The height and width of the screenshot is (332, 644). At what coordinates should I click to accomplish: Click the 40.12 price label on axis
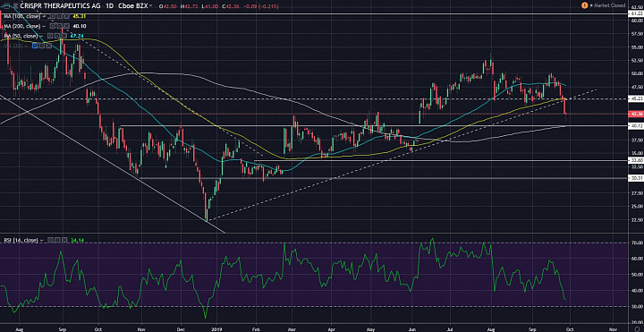[x=637, y=126]
